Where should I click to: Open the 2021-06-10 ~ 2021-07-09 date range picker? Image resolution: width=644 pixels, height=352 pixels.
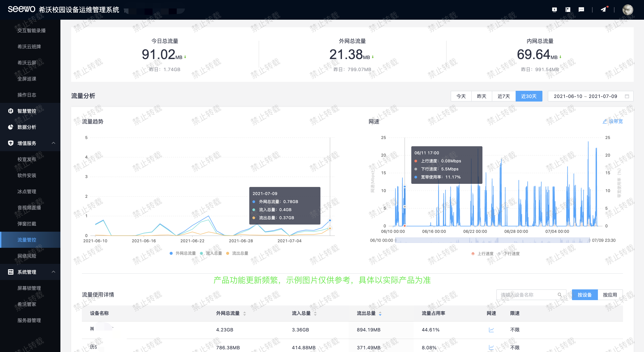[590, 96]
